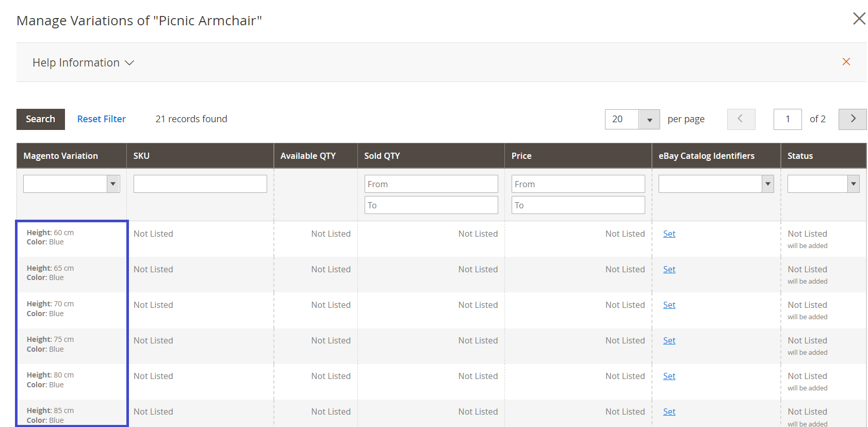Screen dimensions: 868x427
Task: Set eBay identifiers for 85 cm Blue
Action: (669, 412)
